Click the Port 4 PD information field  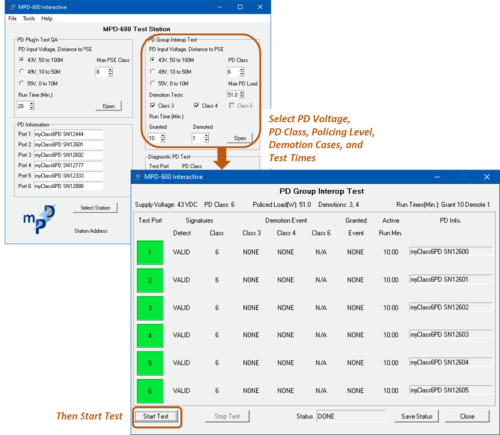[x=69, y=165]
